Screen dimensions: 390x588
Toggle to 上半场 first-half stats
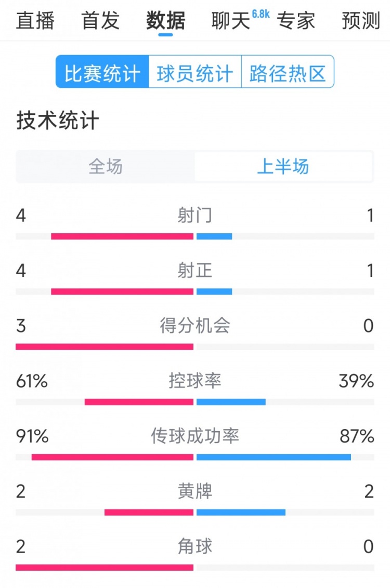click(284, 166)
